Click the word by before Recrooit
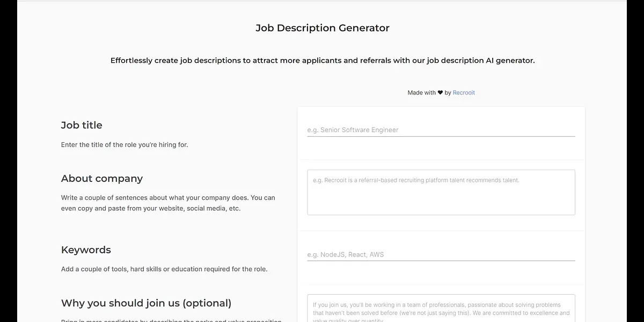644x322 pixels. click(448, 93)
